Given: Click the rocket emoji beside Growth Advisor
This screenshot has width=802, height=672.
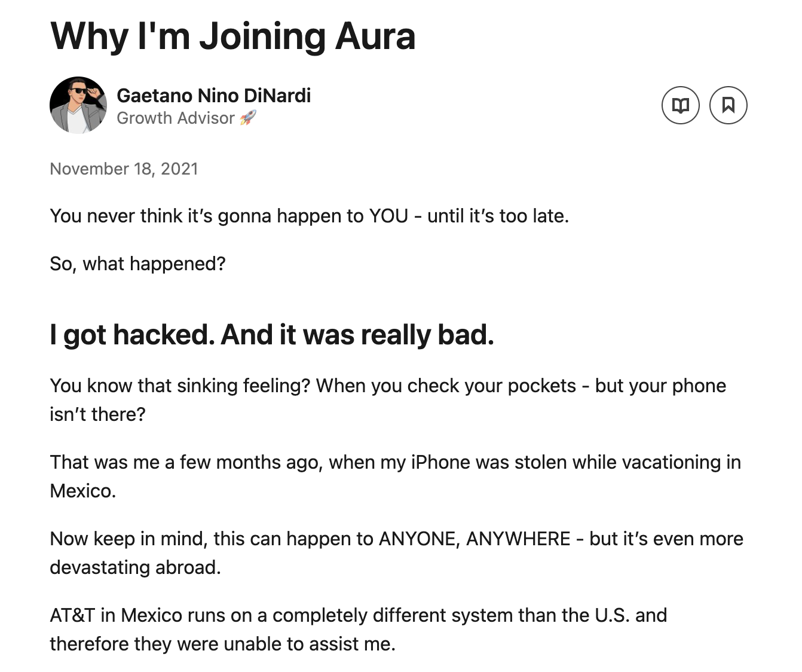Looking at the screenshot, I should click(x=247, y=118).
